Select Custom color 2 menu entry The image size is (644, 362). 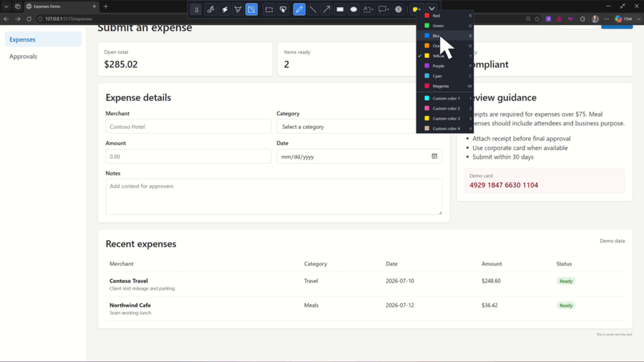click(445, 108)
